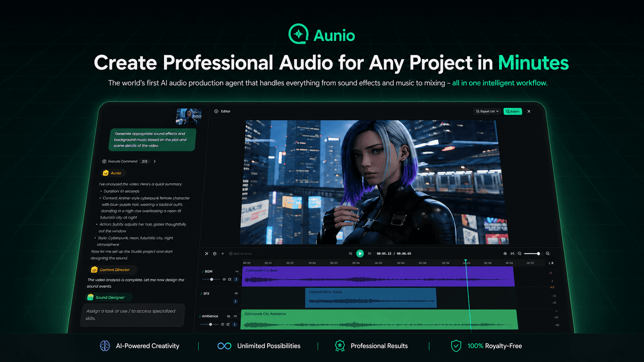Screen dimensions: 644x362
Task: Select the Cyberpunk City Beat clip
Action: (378, 277)
